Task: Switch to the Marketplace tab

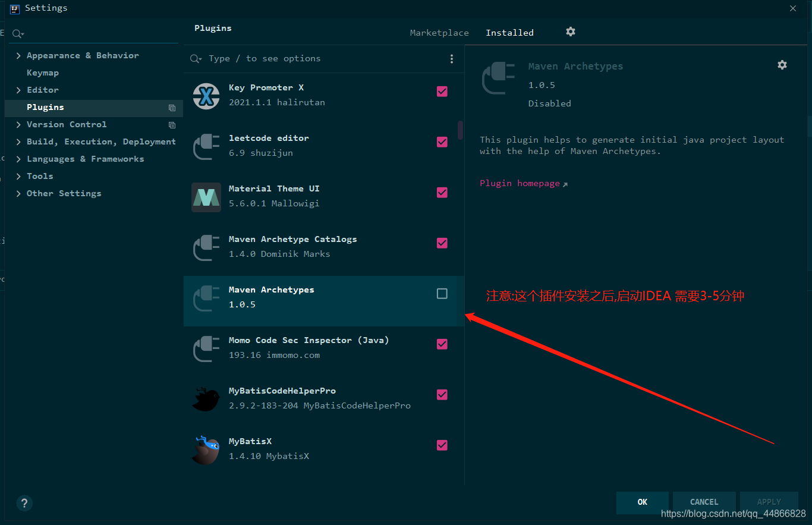Action: 439,33
